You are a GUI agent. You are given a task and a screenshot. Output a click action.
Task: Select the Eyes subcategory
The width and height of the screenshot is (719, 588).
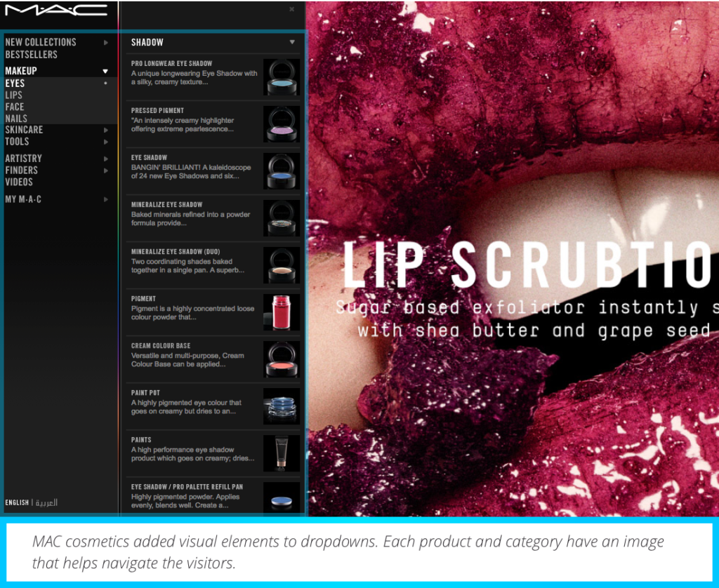point(15,83)
